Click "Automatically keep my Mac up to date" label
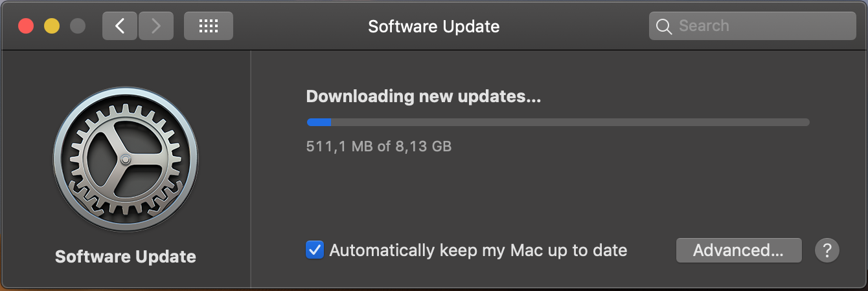 (478, 250)
